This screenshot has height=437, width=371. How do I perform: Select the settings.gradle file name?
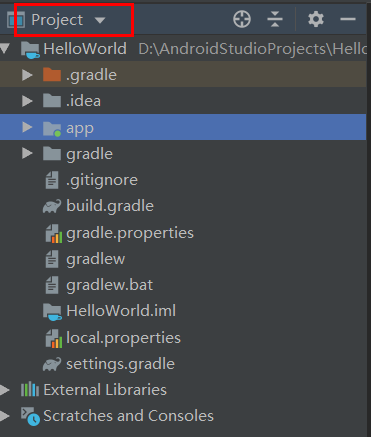click(120, 364)
